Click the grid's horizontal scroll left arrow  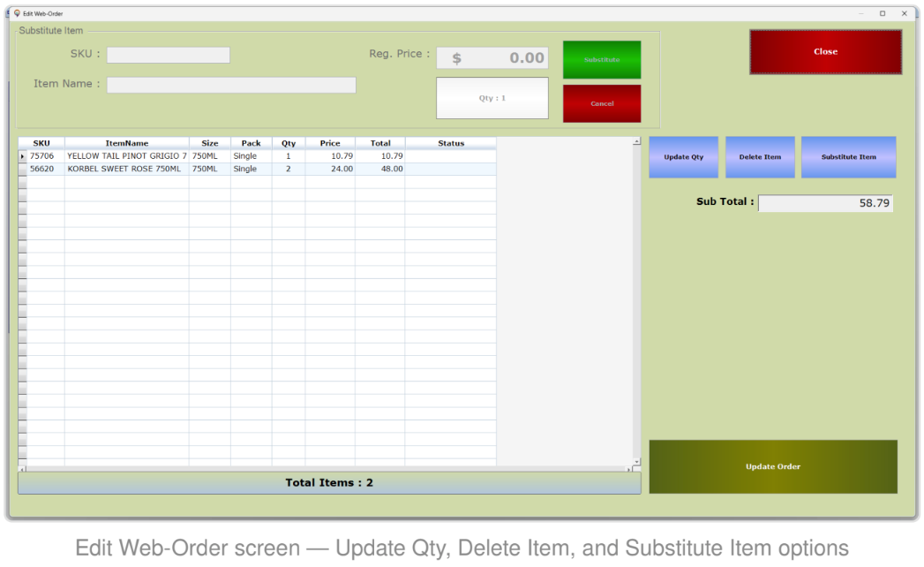click(x=22, y=469)
